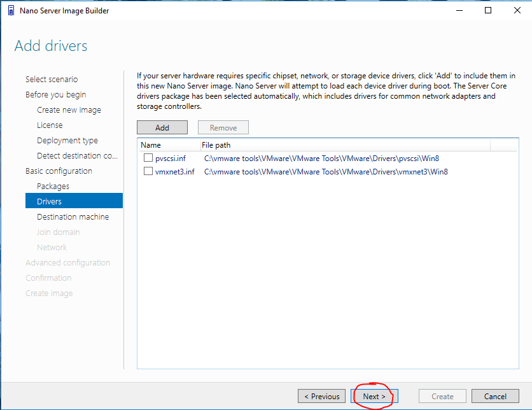
Task: Cancel the image builder wizard
Action: click(495, 396)
